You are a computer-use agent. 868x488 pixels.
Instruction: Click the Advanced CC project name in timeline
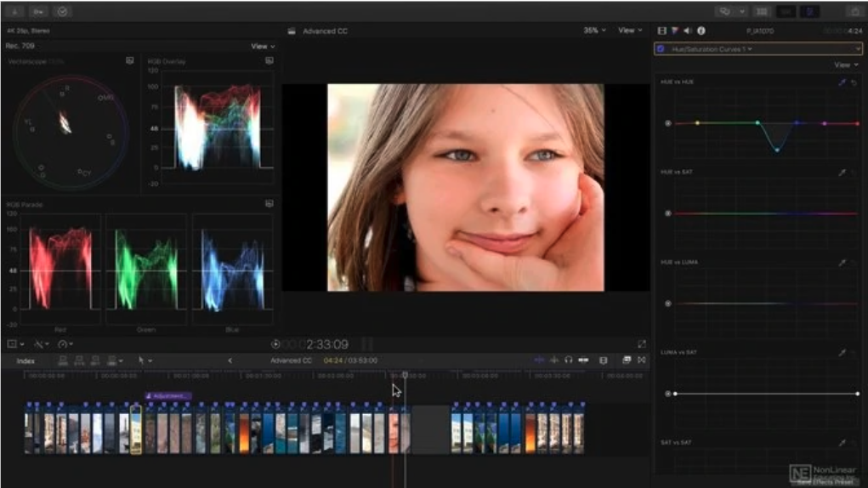(x=292, y=360)
